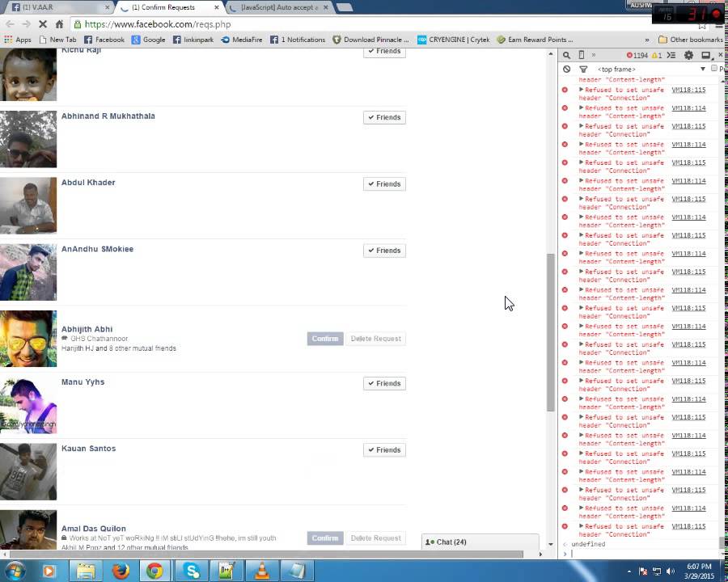The image size is (728, 582).
Task: Open Kauan Santos profile name
Action: (89, 449)
